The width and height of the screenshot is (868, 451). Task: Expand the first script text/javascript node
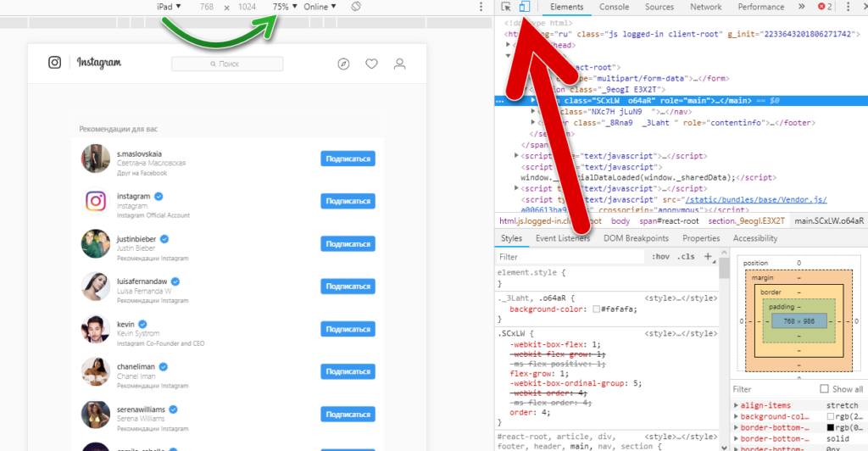point(516,155)
